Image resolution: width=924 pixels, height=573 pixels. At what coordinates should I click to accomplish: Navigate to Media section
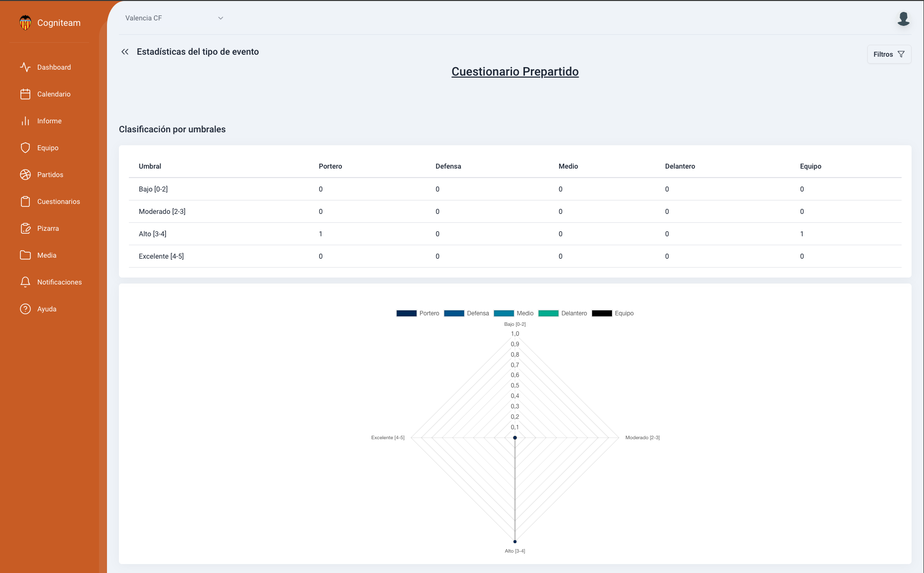coord(47,255)
